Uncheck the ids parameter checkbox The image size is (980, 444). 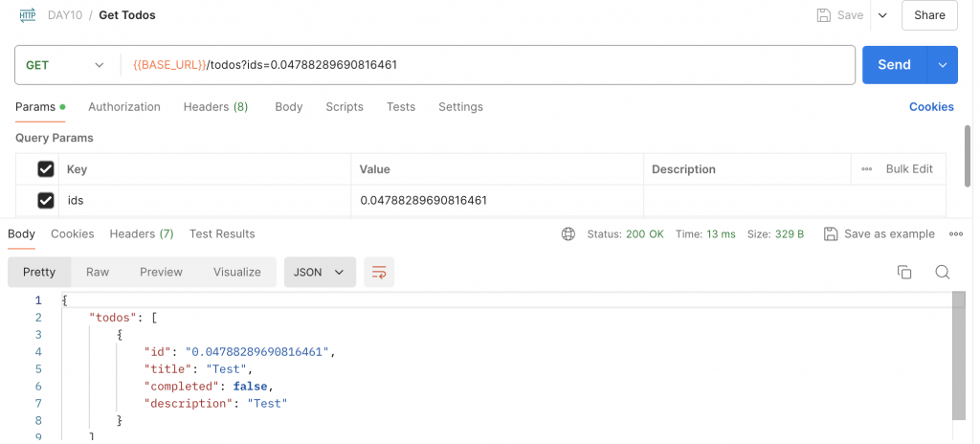pos(46,201)
